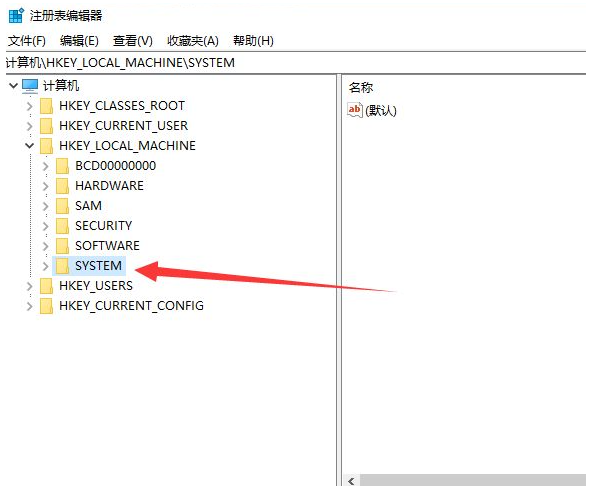Click the HKEY_USERS folder icon
The image size is (594, 491).
click(x=46, y=286)
